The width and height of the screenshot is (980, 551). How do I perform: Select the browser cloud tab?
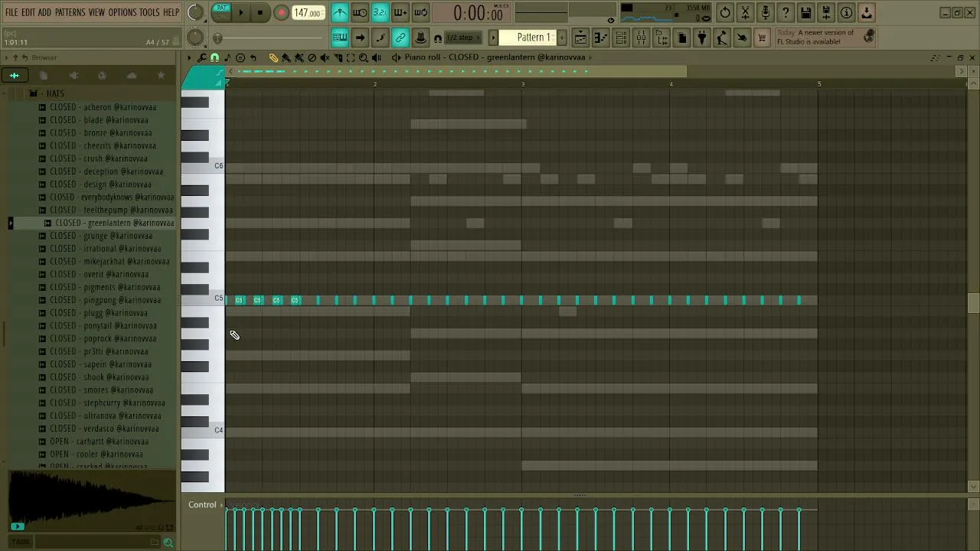coord(132,75)
